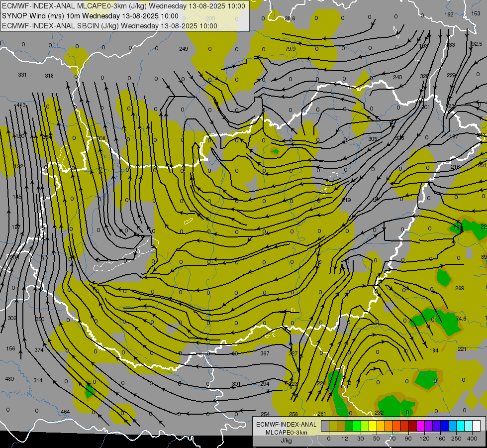
Task: Click the map value 79.9
Action: (x=291, y=49)
